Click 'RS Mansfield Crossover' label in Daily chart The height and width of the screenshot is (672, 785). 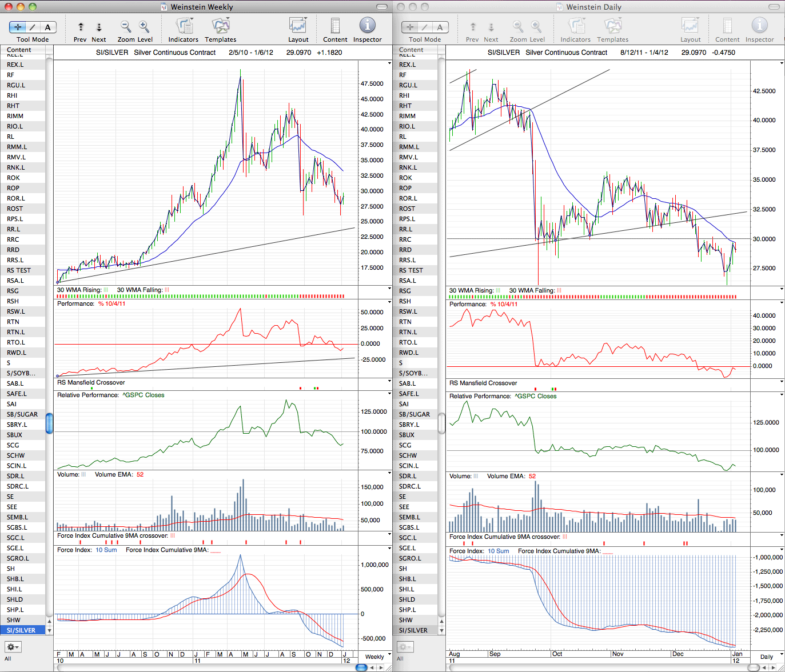[483, 383]
